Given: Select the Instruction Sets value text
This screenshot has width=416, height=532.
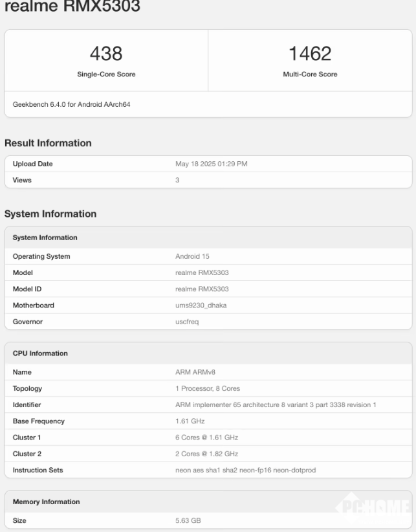Looking at the screenshot, I should (245, 470).
